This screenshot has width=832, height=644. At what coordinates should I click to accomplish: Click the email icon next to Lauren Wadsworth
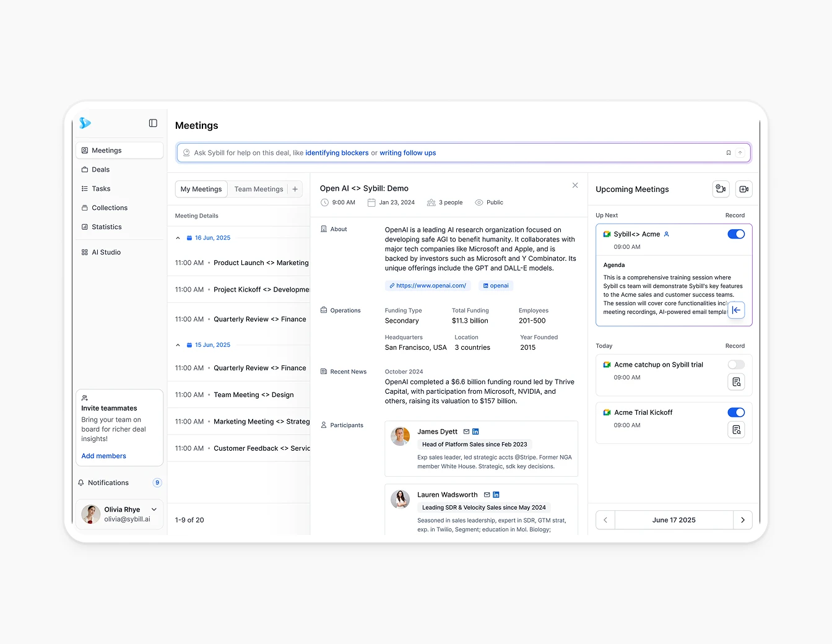(486, 494)
